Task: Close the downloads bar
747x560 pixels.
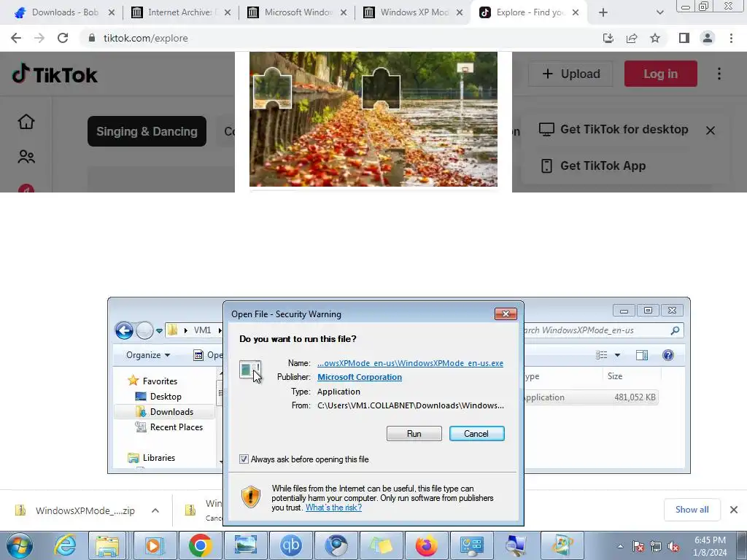Action: click(x=734, y=510)
